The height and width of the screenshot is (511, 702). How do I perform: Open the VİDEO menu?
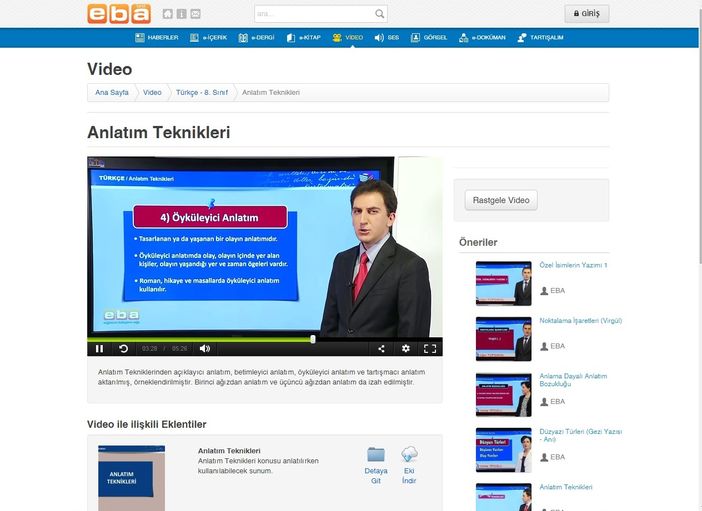pyautogui.click(x=348, y=38)
